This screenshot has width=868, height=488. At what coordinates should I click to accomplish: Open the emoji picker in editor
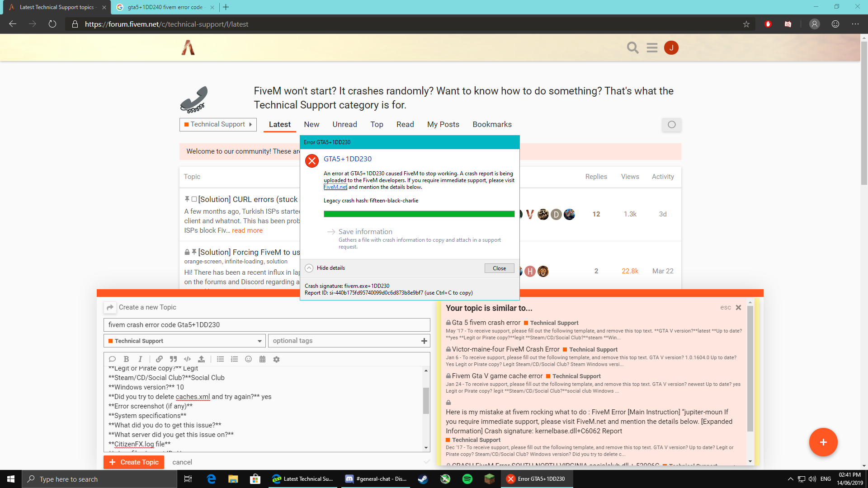tap(248, 359)
